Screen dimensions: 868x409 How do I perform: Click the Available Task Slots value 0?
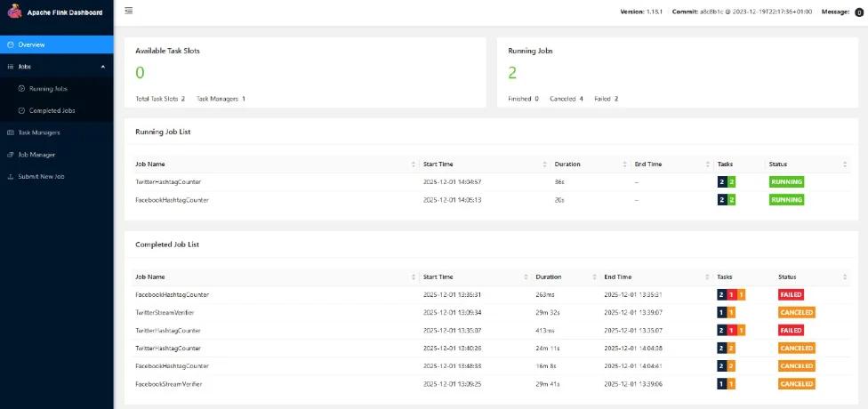[140, 73]
